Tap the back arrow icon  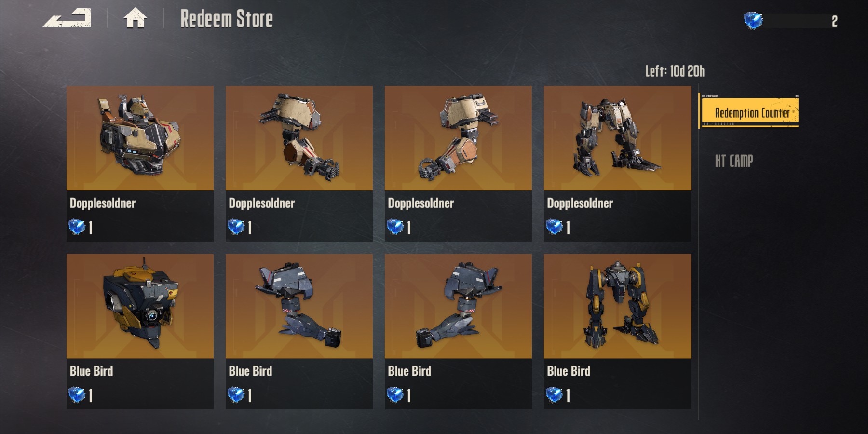tap(67, 18)
